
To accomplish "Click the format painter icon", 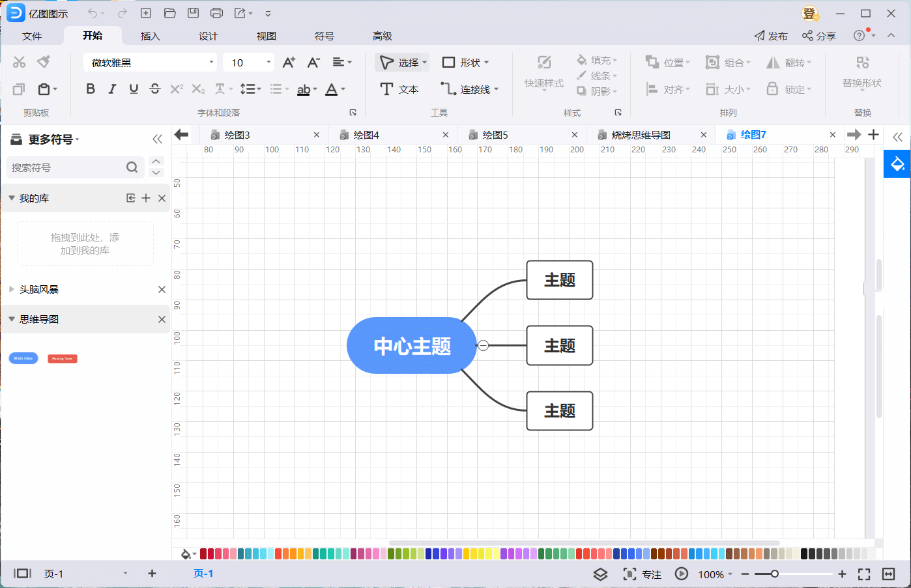I will click(x=44, y=62).
